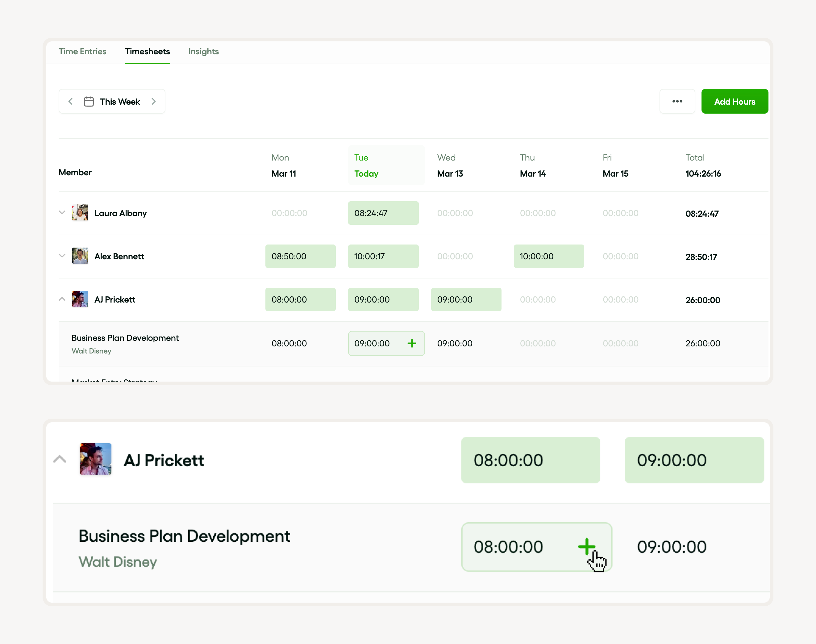Screen dimensions: 816x644
Task: Go to previous week arrow
Action: click(70, 102)
